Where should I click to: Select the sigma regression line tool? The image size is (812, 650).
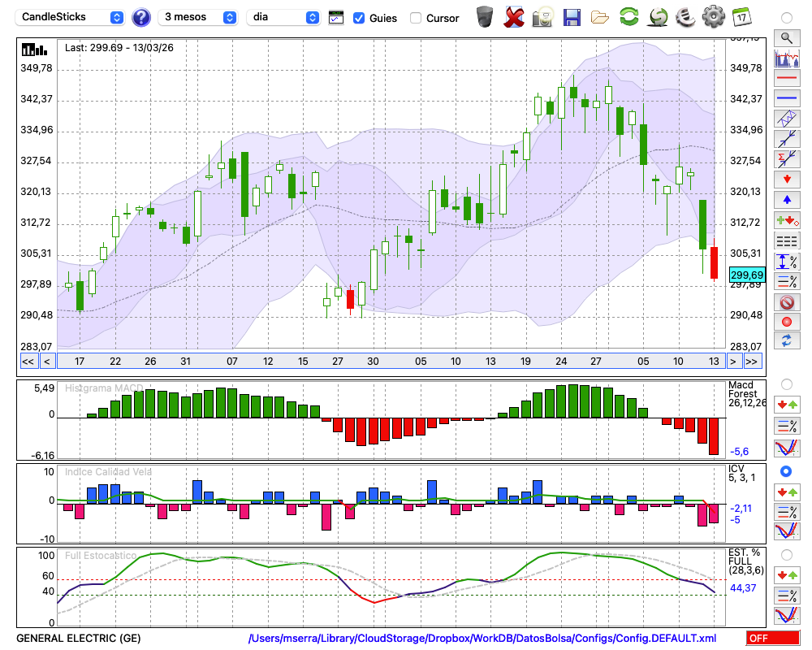pos(787,159)
